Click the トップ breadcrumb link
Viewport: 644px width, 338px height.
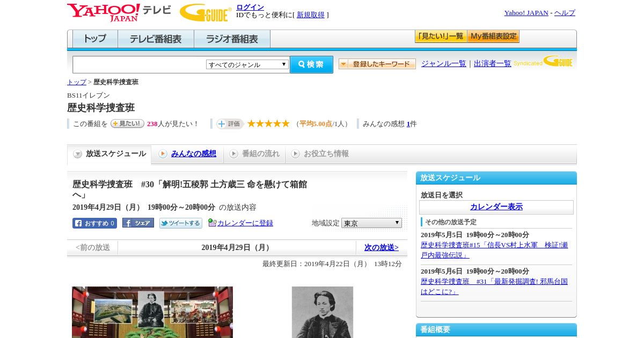[77, 82]
